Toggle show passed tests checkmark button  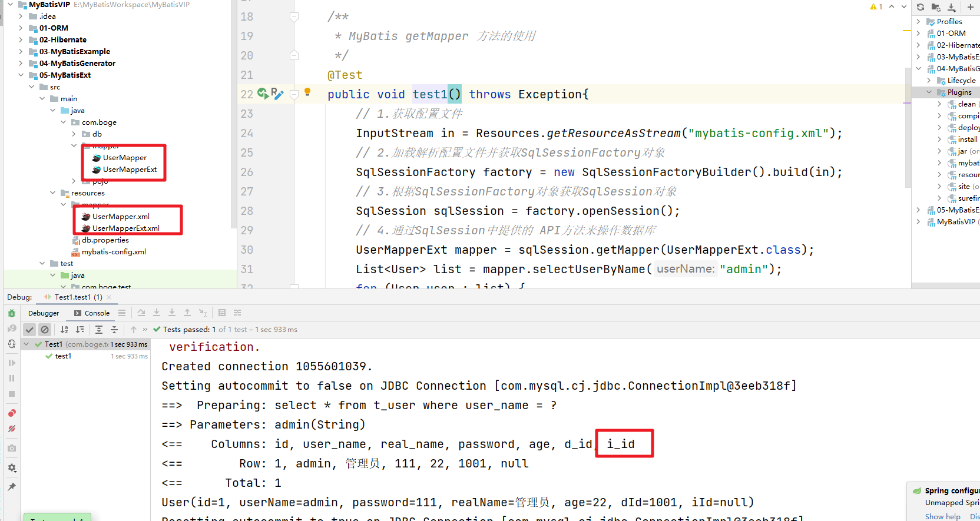[29, 330]
